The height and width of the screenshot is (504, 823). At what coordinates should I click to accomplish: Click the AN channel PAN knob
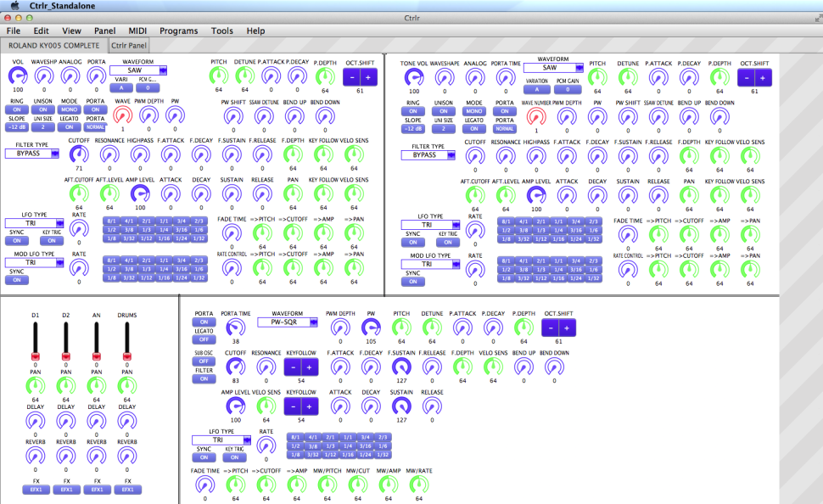[97, 386]
